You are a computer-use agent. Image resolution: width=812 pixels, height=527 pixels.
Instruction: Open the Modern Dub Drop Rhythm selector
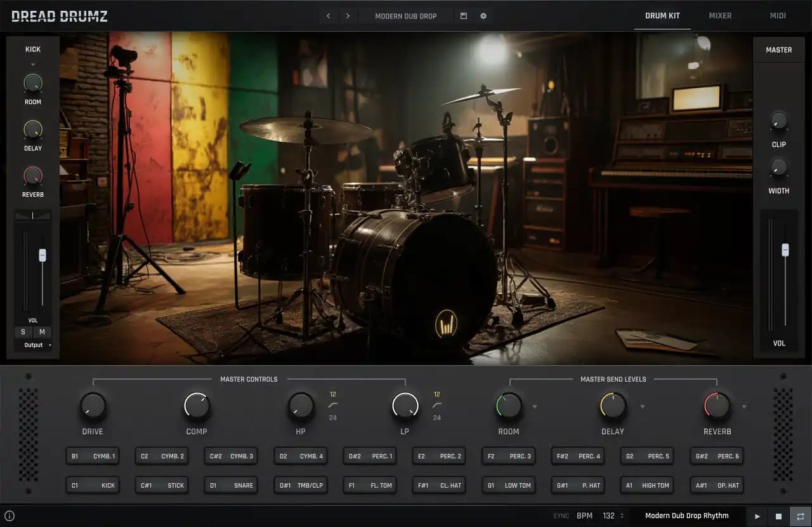[687, 516]
